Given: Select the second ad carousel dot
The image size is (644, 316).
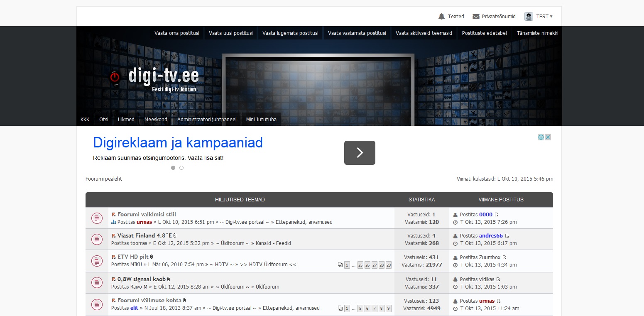Looking at the screenshot, I should (x=181, y=168).
